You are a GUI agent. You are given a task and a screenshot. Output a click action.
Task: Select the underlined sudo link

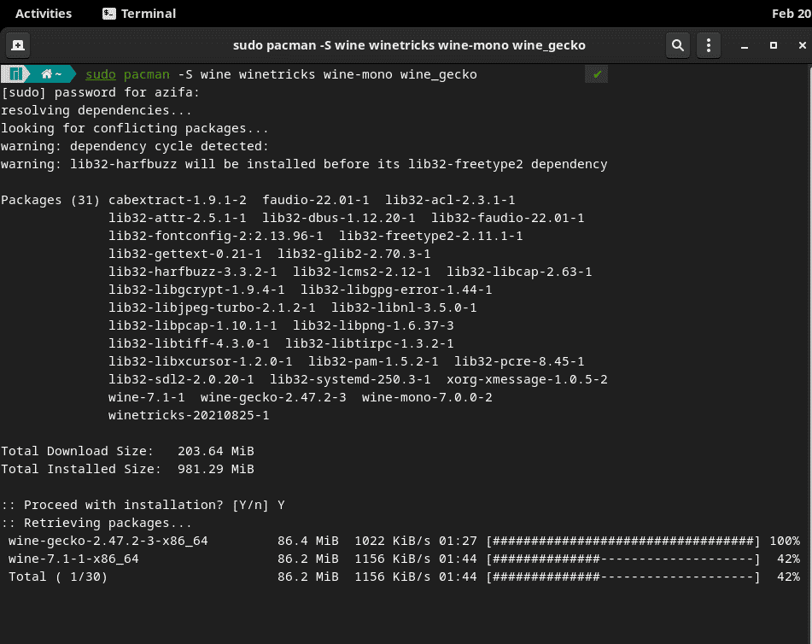[x=102, y=74]
